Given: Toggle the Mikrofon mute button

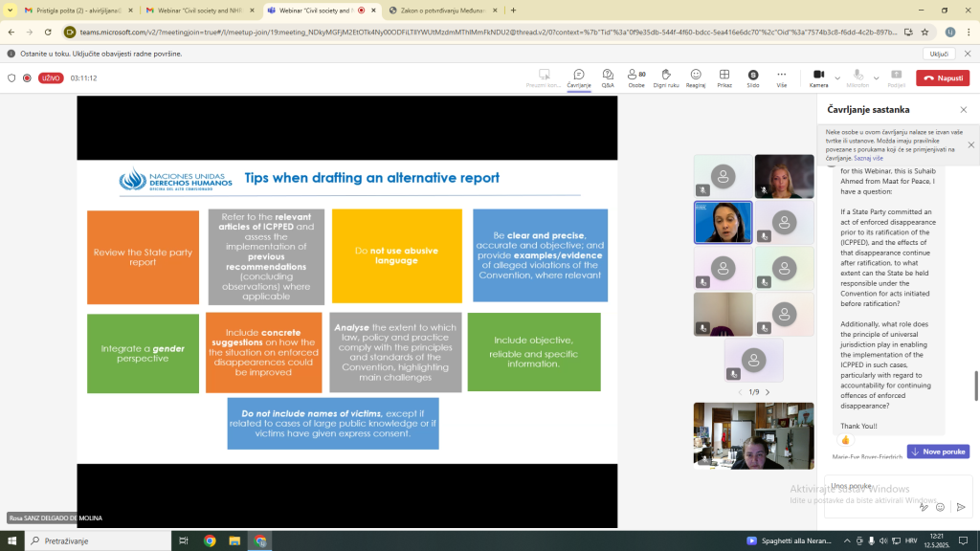Looking at the screenshot, I should click(x=857, y=77).
